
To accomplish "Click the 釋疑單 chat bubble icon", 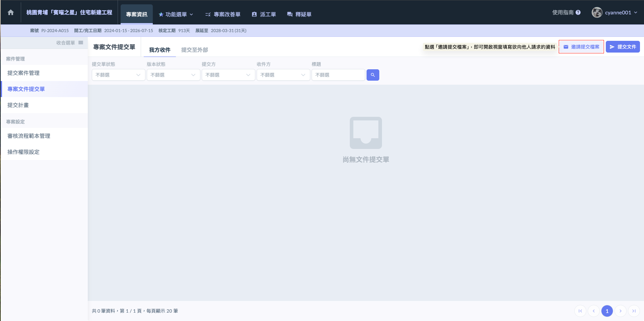I will click(x=290, y=14).
